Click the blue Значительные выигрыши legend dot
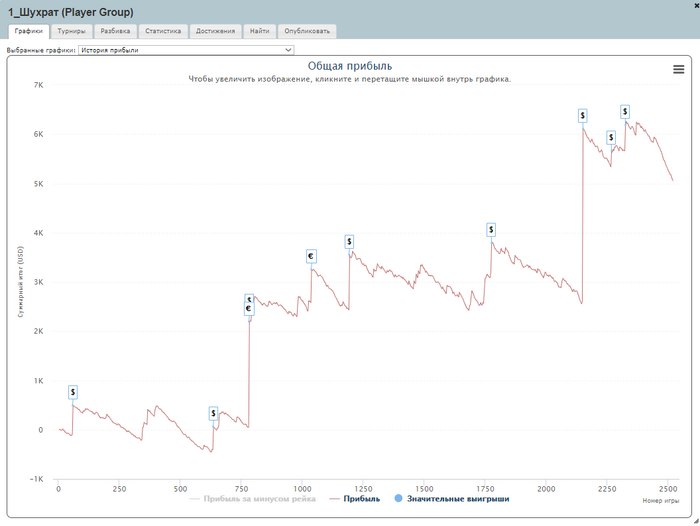Image resolution: width=700 pixels, height=526 pixels. pyautogui.click(x=398, y=498)
